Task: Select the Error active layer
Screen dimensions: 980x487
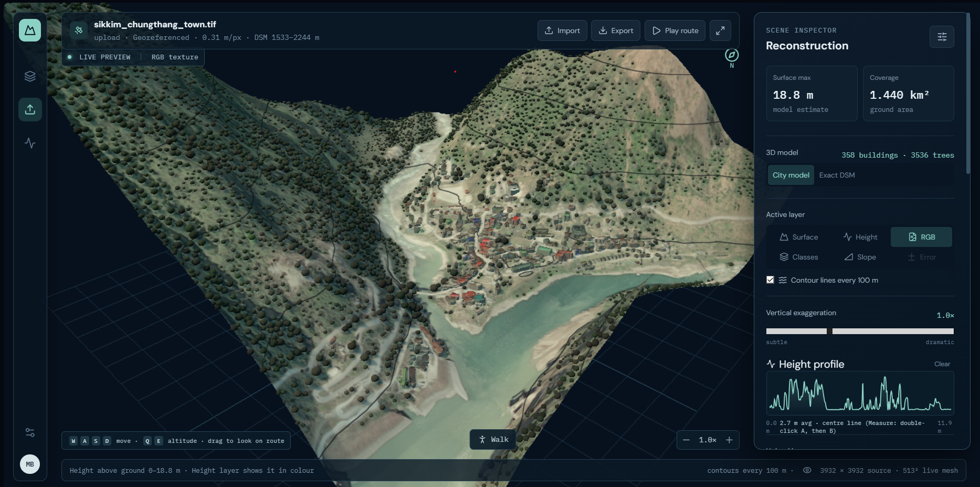Action: click(x=921, y=257)
